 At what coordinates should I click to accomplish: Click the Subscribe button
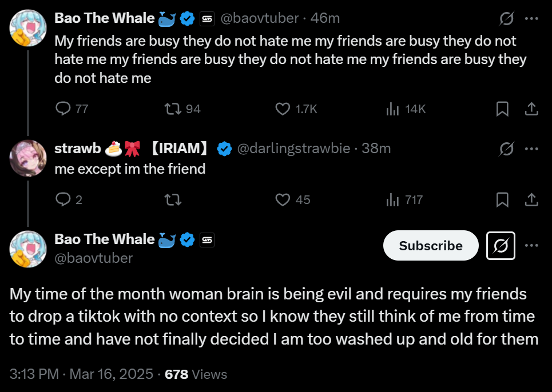430,246
